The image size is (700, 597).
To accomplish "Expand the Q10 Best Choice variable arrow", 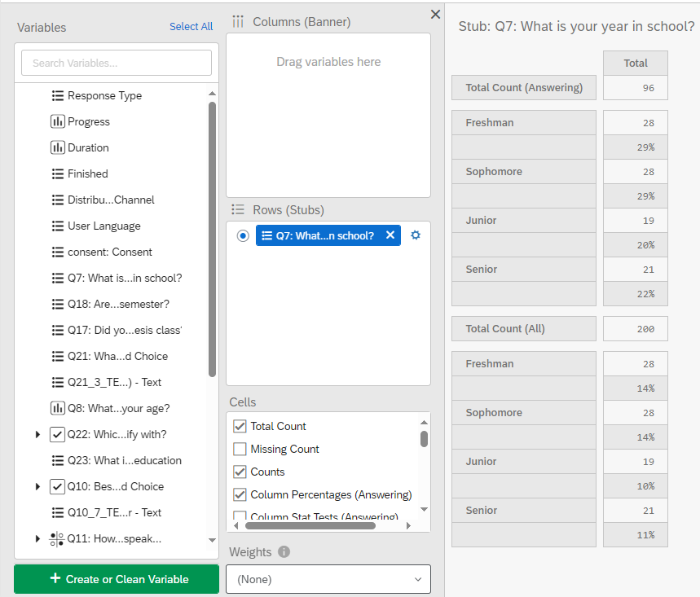I will [x=37, y=486].
